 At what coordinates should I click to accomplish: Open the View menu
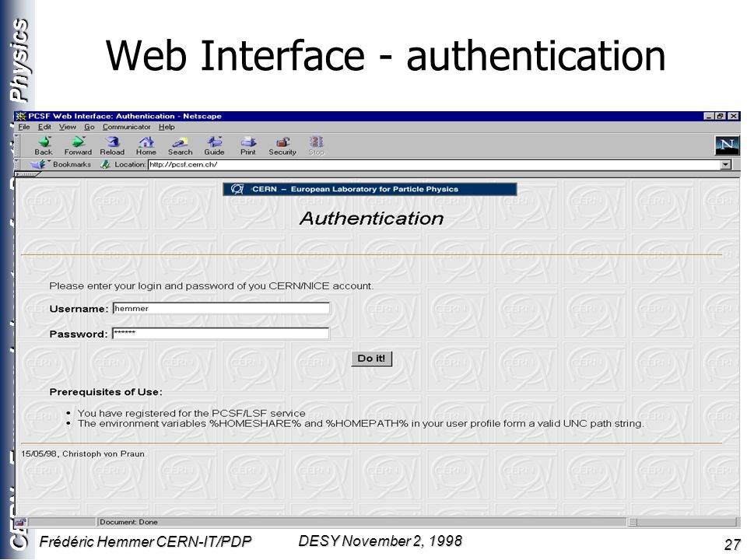(67, 127)
